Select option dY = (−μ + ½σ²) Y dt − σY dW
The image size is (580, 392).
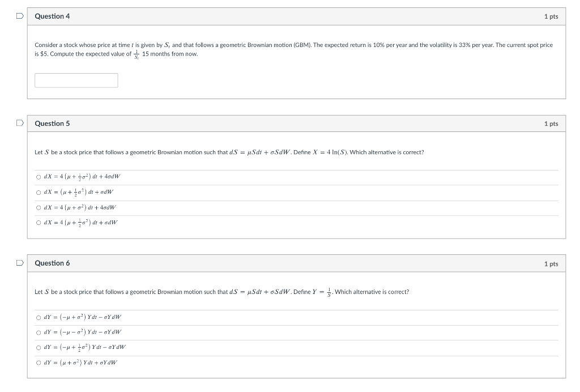click(x=37, y=348)
